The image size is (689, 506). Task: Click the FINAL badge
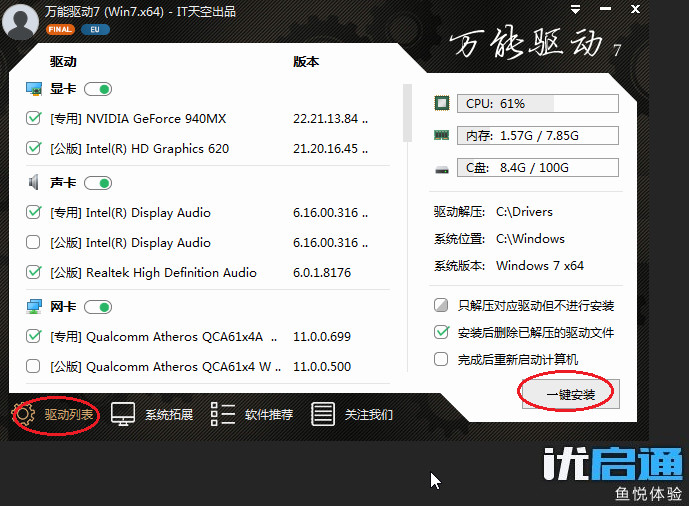(x=60, y=29)
